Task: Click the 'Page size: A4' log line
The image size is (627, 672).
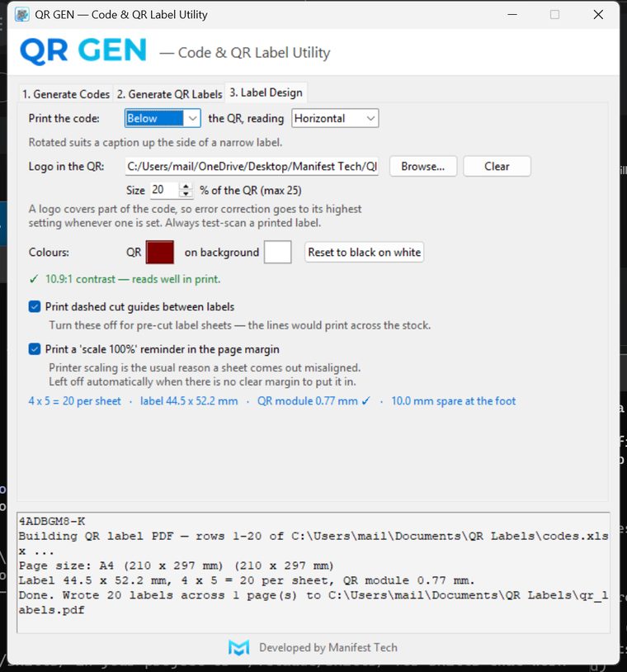Action: tap(176, 566)
